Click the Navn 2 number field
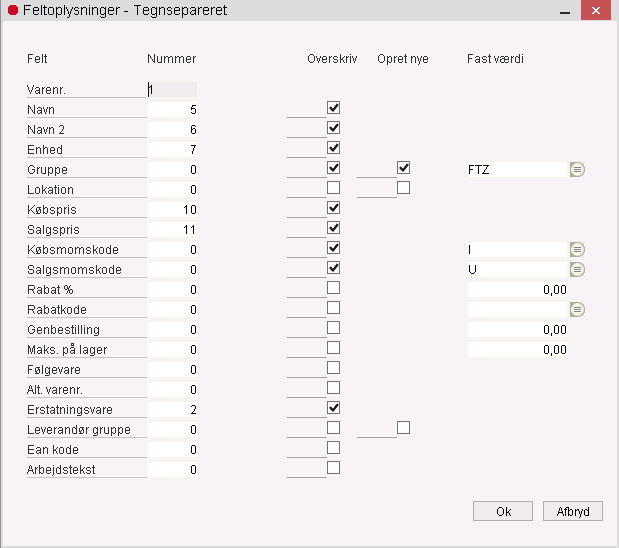Viewport: 619px width, 548px height. point(172,129)
